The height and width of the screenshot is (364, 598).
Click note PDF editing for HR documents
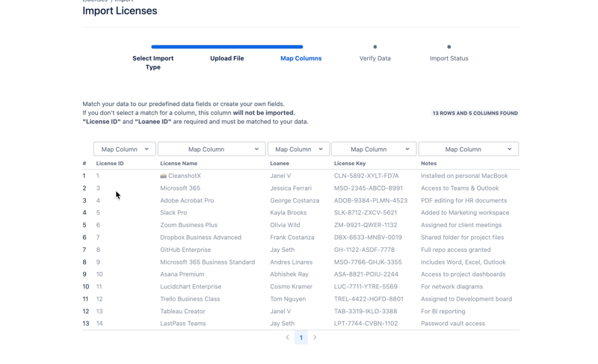[x=464, y=200]
